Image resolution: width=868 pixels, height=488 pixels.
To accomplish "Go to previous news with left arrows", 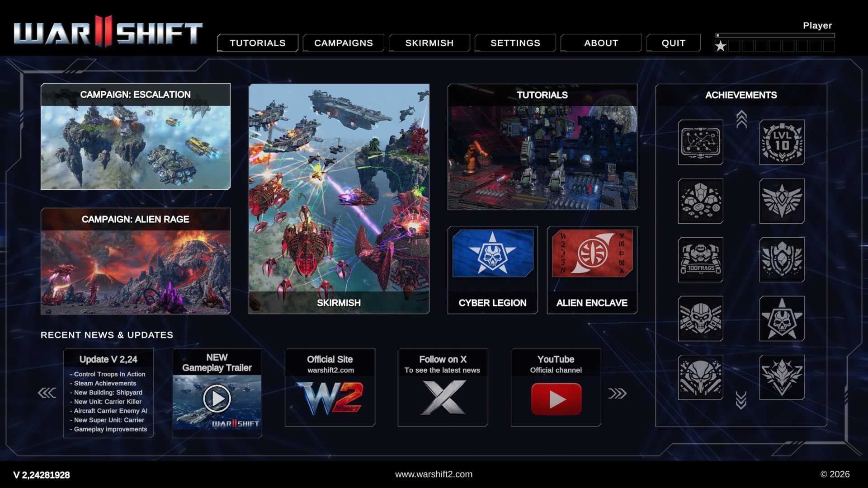I will pos(47,393).
